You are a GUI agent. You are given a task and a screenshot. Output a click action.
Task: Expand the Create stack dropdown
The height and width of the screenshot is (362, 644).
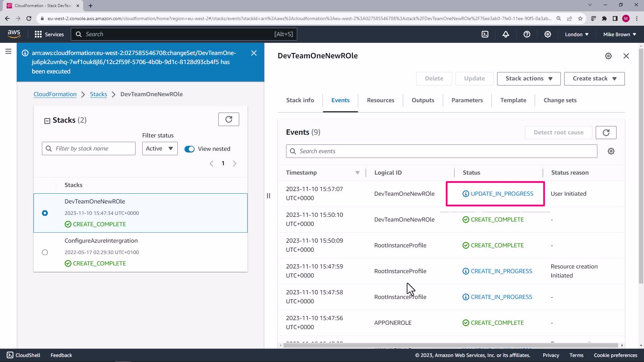tap(594, 78)
